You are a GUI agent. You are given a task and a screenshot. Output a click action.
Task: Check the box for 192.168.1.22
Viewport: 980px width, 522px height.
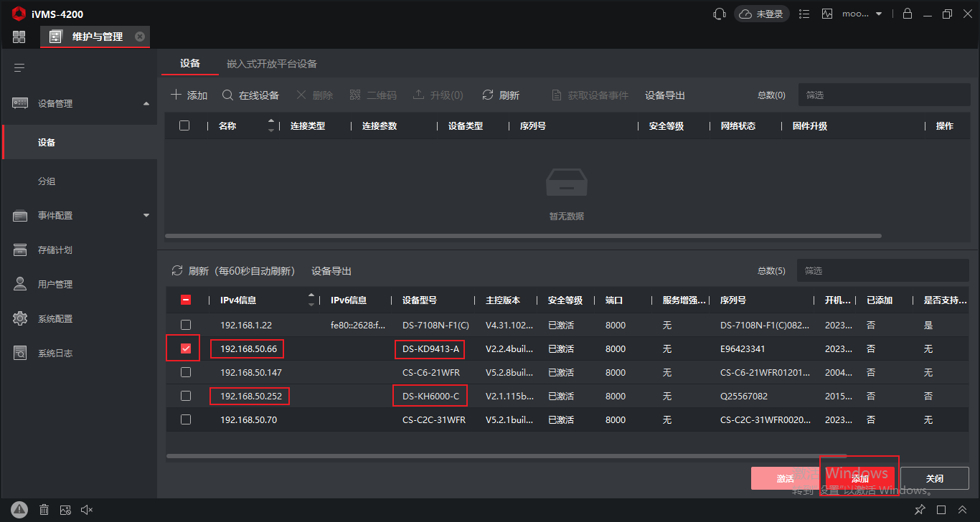186,325
